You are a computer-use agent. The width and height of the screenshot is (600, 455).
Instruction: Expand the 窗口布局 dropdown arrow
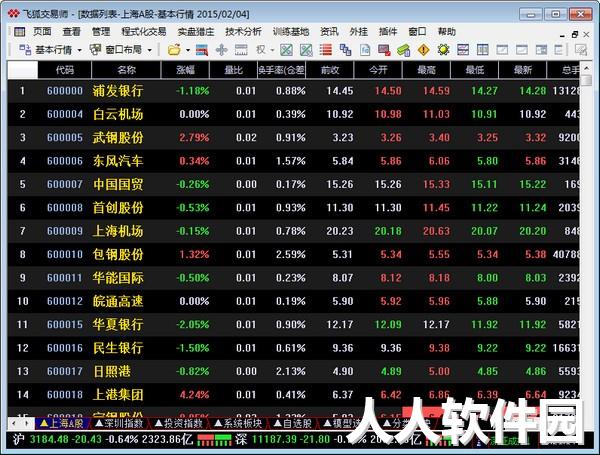[150, 50]
